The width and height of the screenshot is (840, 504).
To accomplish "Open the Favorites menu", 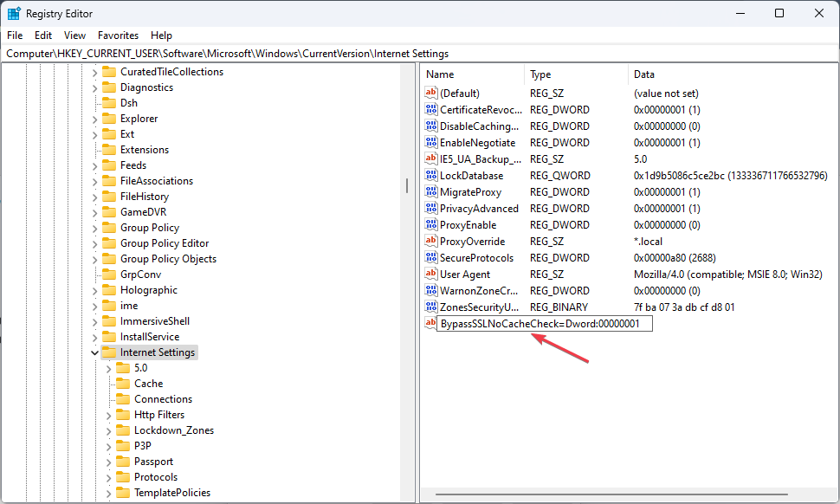I will tap(118, 36).
